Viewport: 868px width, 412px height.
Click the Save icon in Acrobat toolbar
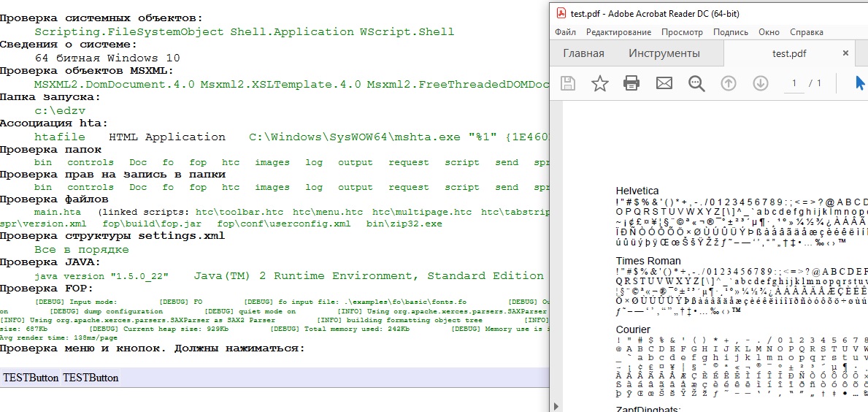click(567, 83)
